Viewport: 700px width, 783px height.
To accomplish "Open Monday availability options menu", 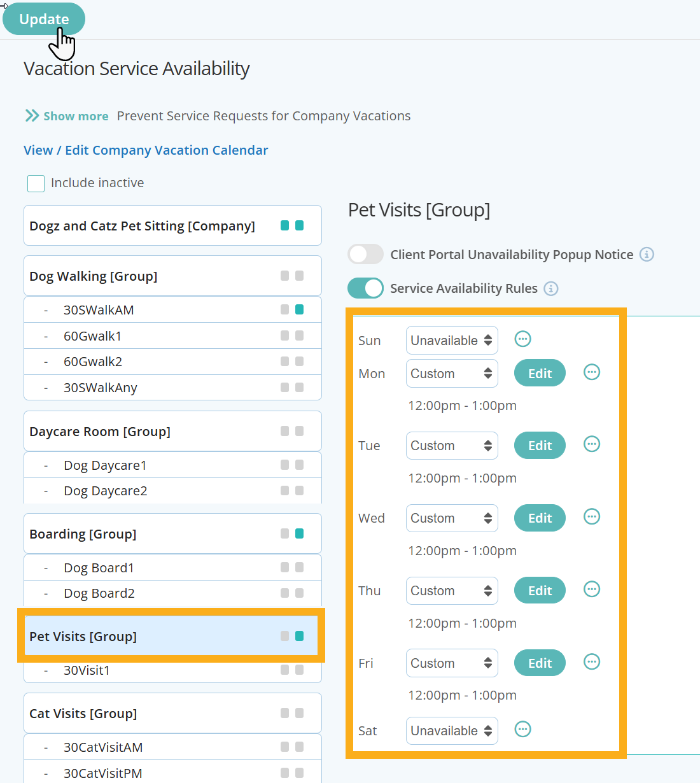I will 591,372.
